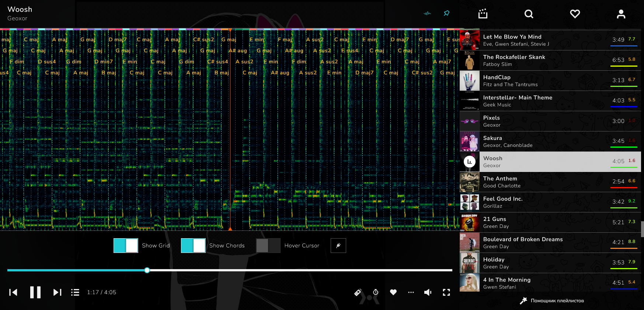Enable the Hover Cursor toggle
644x310 pixels.
268,246
